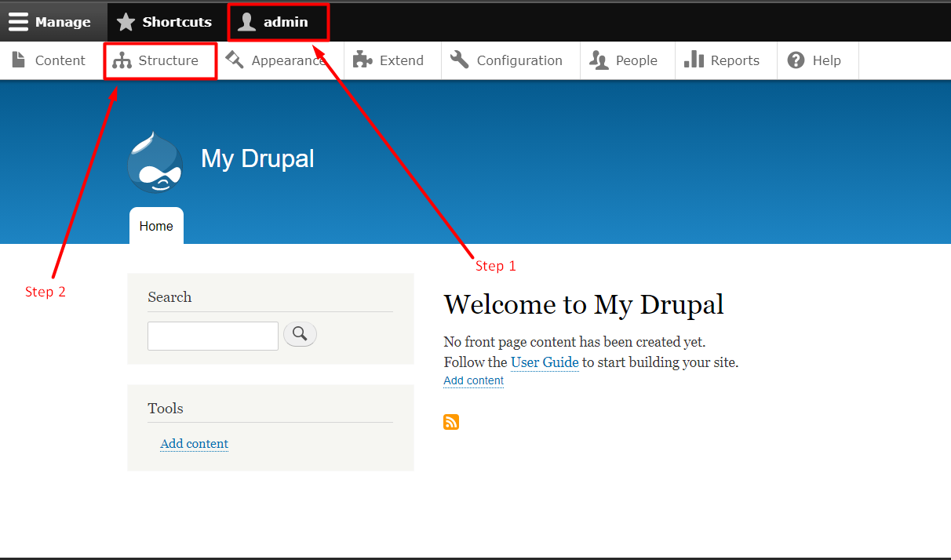Click the 'No front page content' text
This screenshot has width=951, height=560.
pyautogui.click(x=574, y=342)
